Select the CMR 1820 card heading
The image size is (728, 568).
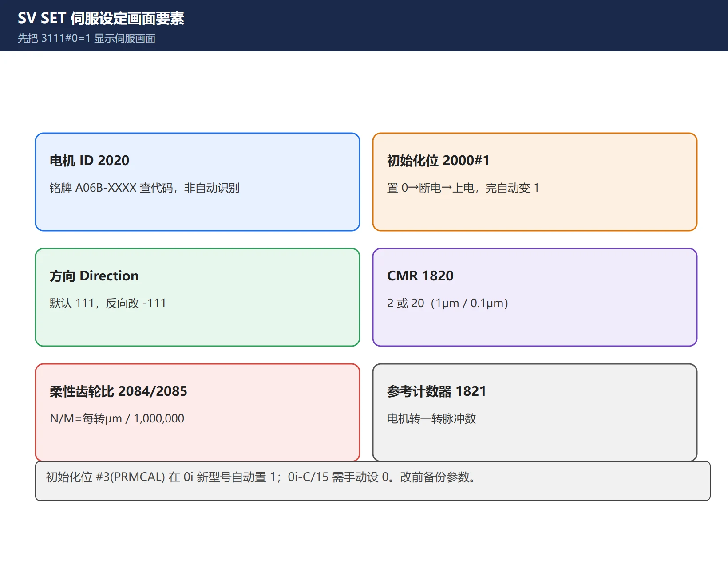(420, 276)
